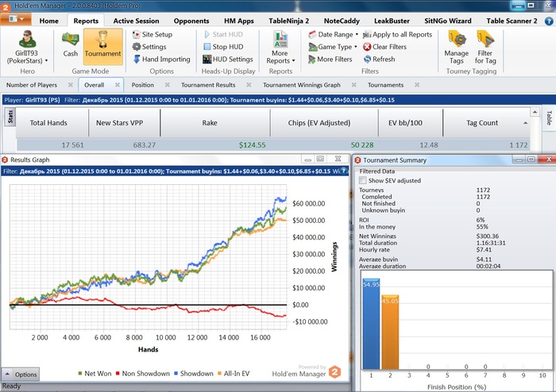Open the vertical Stats side tab
The height and width of the screenshot is (392, 556).
point(10,117)
